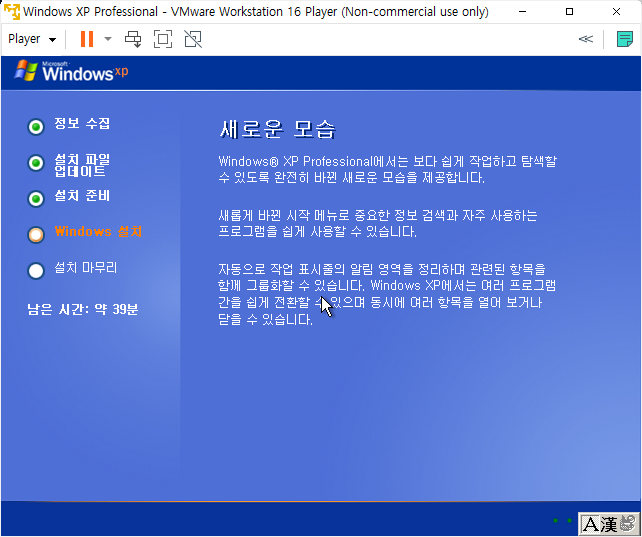
Task: Click the IME A language indicator
Action: (591, 524)
